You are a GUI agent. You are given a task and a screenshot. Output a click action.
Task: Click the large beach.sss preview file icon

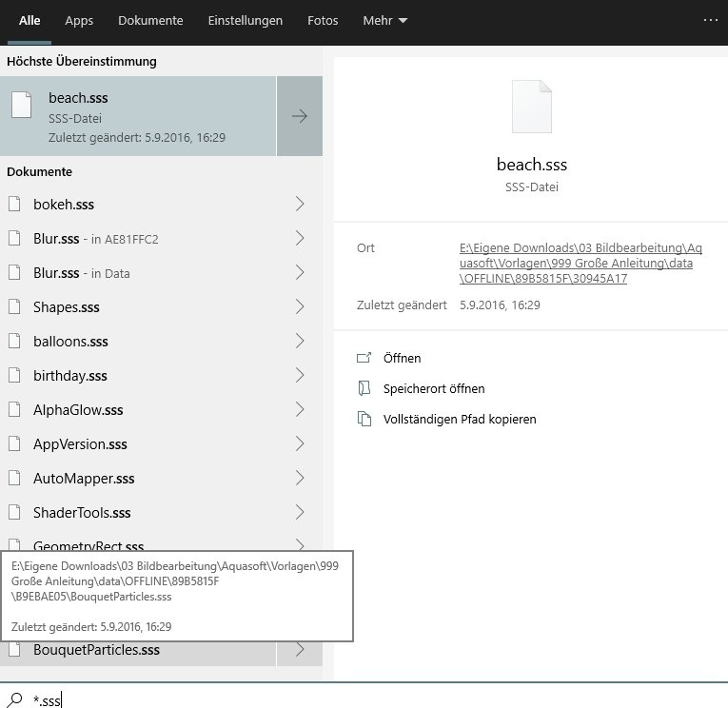tap(531, 107)
